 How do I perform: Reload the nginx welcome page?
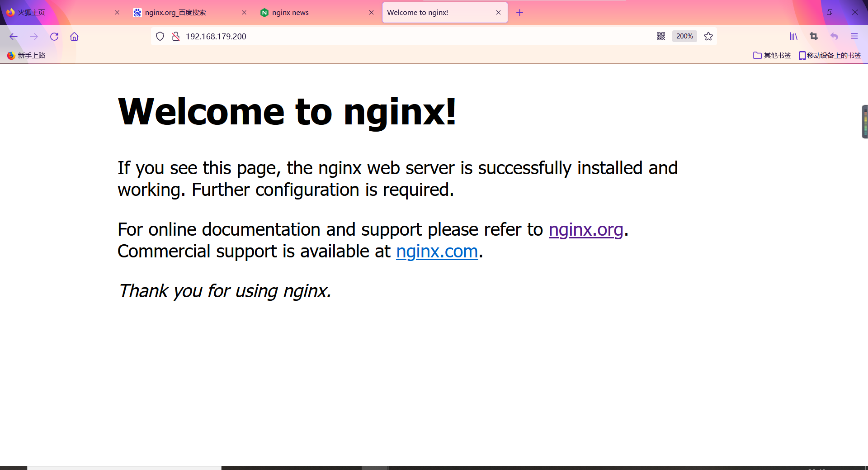(54, 37)
